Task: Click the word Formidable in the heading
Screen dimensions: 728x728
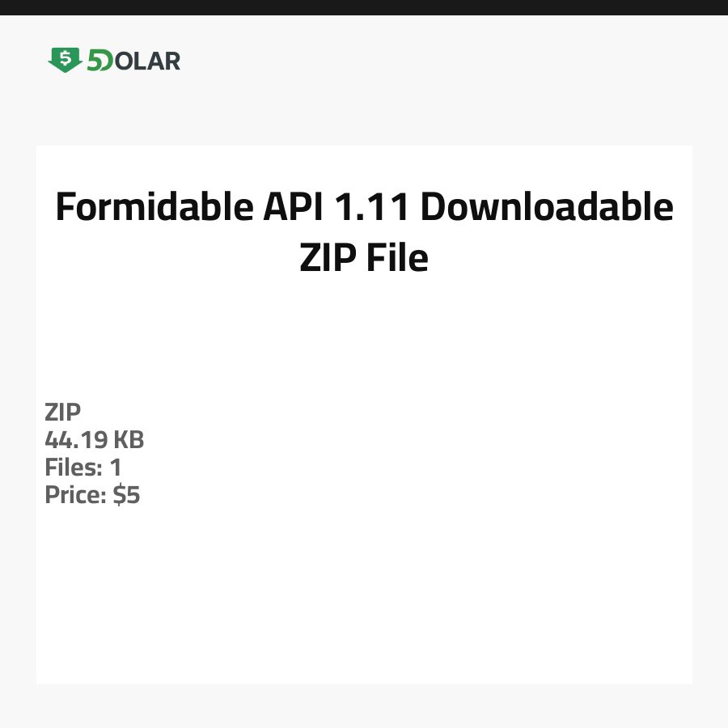Action: [x=154, y=208]
